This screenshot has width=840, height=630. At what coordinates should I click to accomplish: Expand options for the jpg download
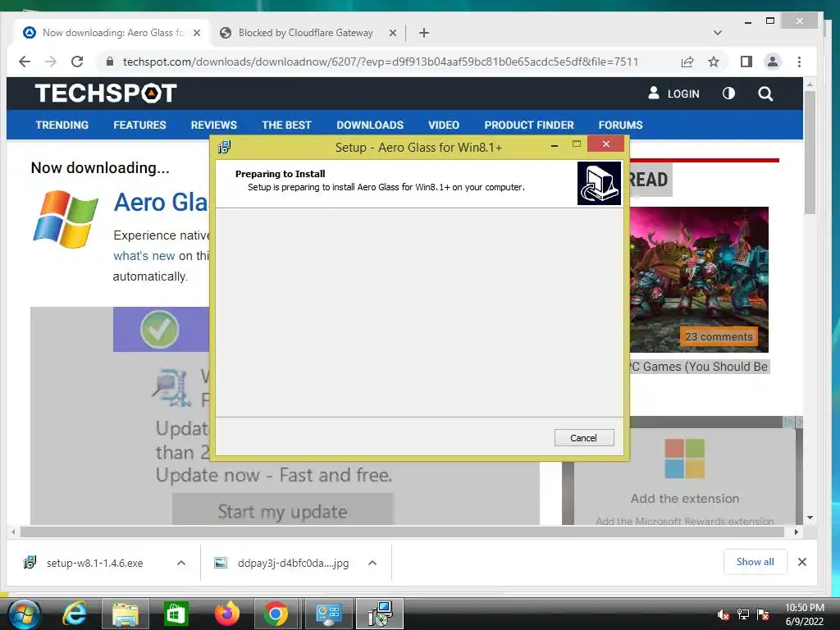click(372, 563)
